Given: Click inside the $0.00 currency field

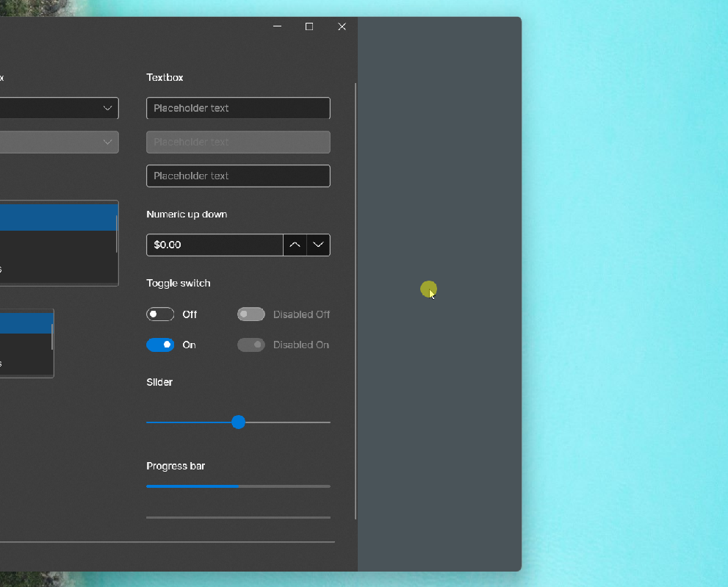Looking at the screenshot, I should point(213,245).
